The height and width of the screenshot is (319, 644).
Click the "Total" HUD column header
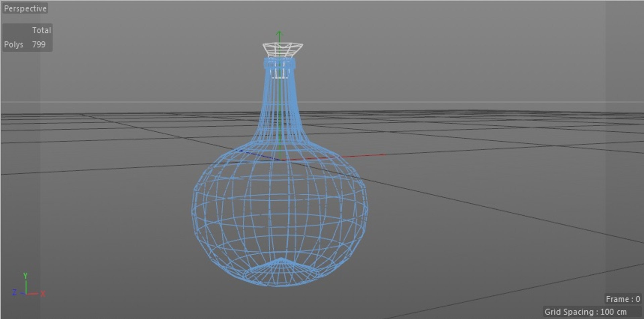click(x=42, y=30)
